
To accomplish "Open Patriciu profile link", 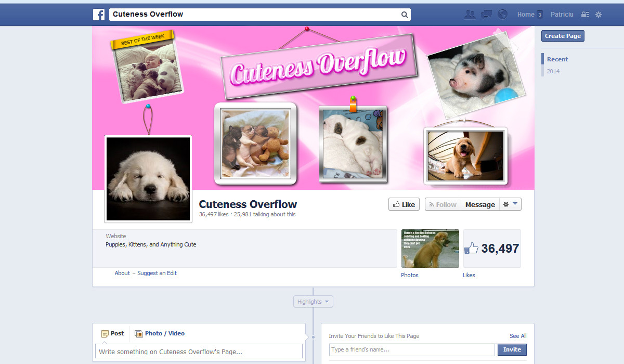I will 562,15.
